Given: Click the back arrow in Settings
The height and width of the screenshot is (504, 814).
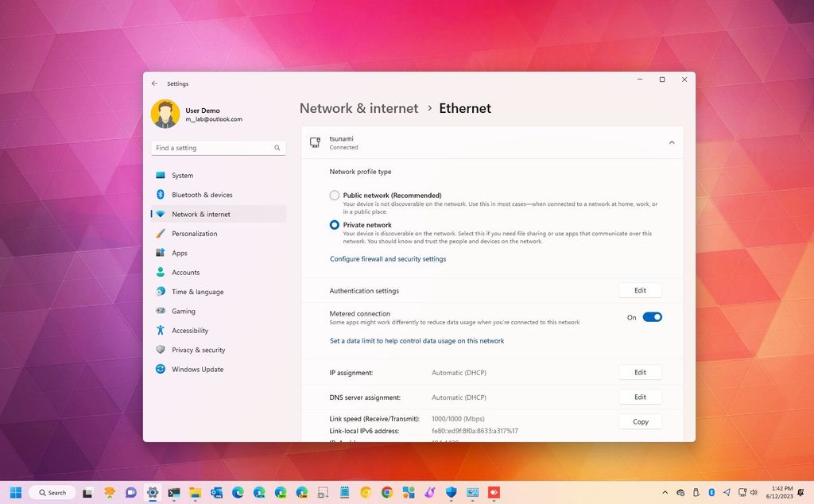Looking at the screenshot, I should [x=154, y=83].
